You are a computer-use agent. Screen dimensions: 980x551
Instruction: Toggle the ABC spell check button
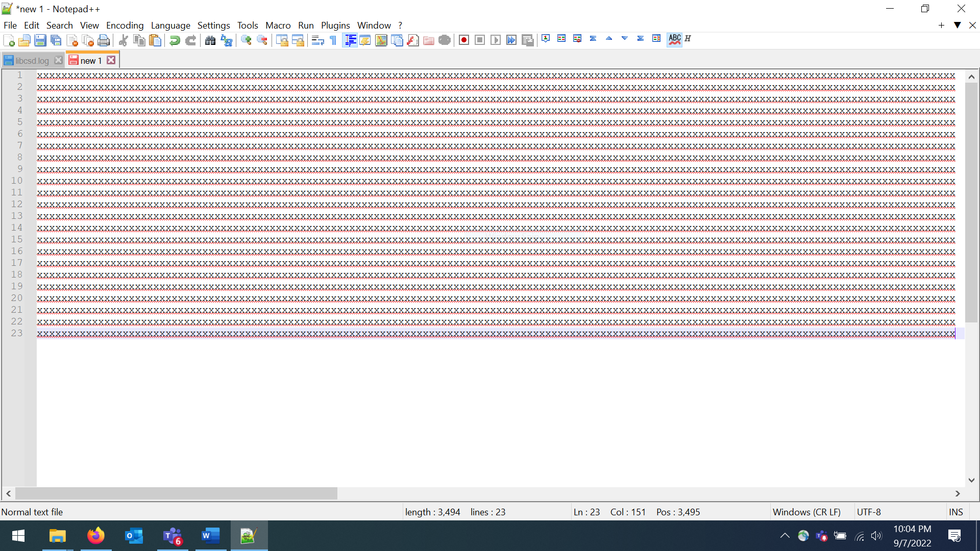(674, 39)
